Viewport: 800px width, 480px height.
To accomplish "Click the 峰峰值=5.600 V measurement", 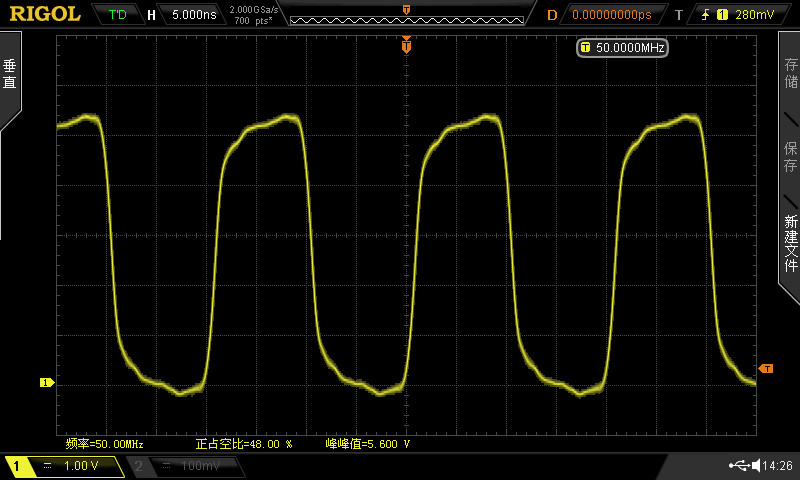I will coord(367,444).
